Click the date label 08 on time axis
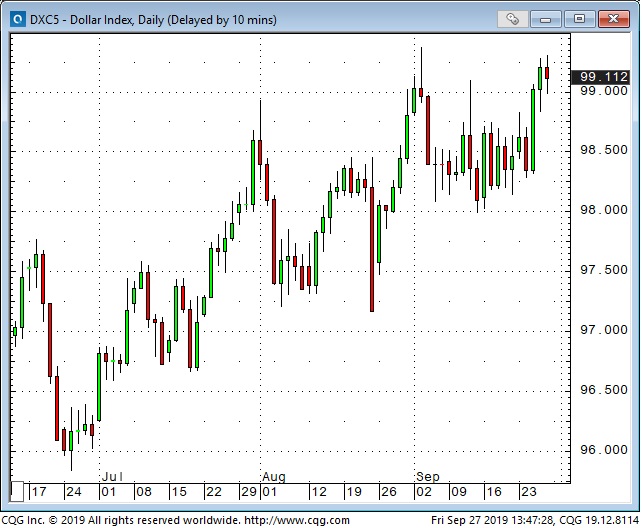 [x=144, y=492]
